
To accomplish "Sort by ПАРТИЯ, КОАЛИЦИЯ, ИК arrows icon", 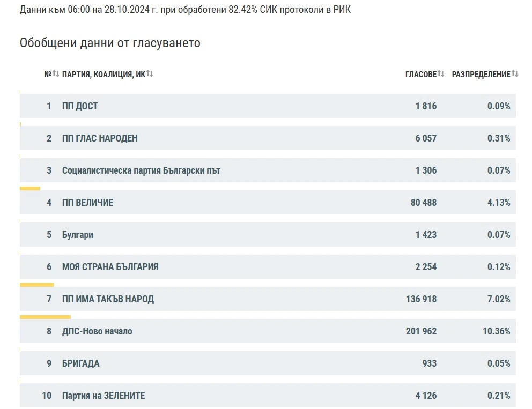I will [x=150, y=73].
